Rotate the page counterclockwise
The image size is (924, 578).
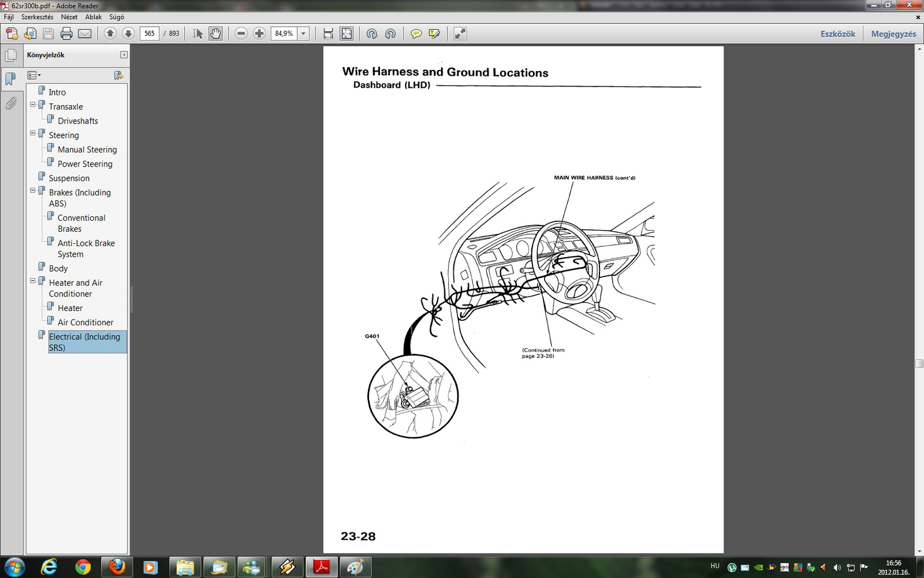click(x=390, y=34)
